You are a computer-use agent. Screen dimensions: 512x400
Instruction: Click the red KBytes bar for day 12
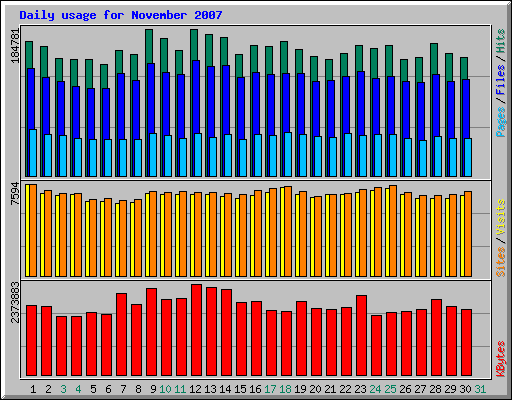point(196,330)
